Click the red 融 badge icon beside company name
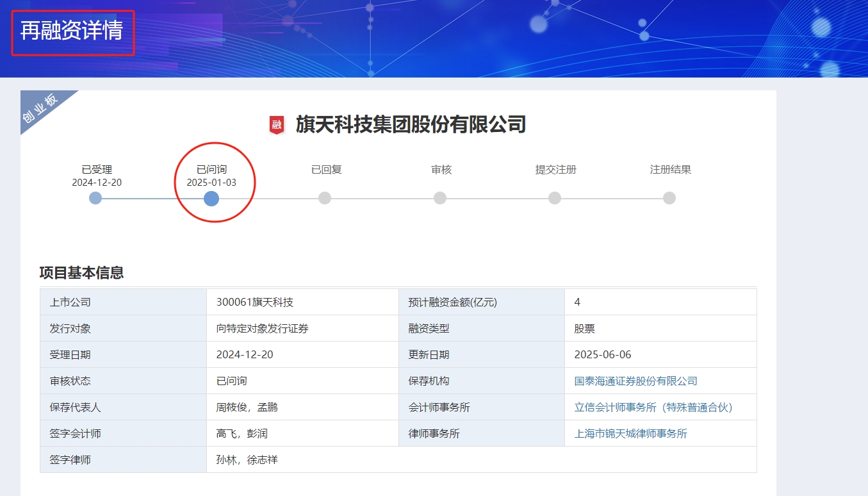Image resolution: width=868 pixels, height=496 pixels. click(276, 124)
